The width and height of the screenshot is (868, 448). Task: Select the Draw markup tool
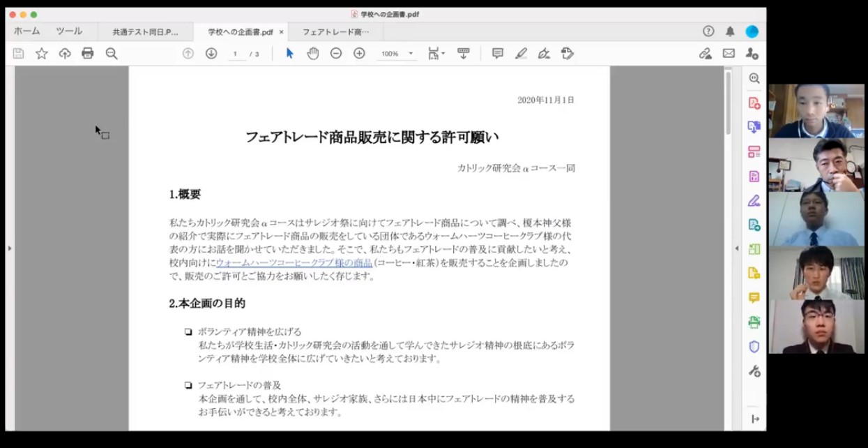click(x=544, y=54)
